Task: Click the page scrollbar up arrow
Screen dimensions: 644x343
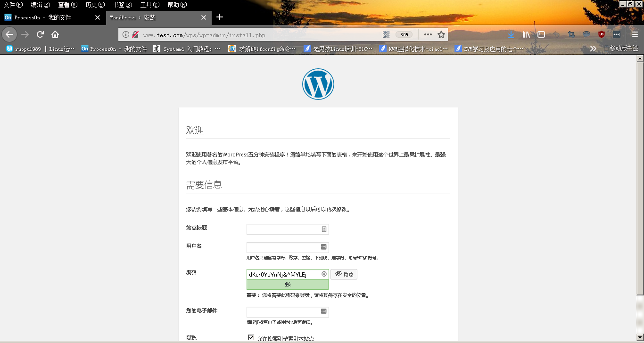Action: tap(640, 58)
